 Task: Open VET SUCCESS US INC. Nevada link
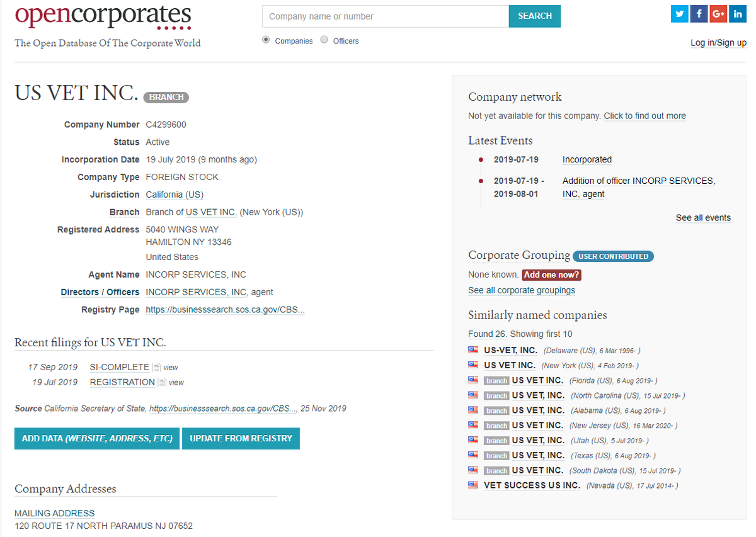click(x=532, y=485)
